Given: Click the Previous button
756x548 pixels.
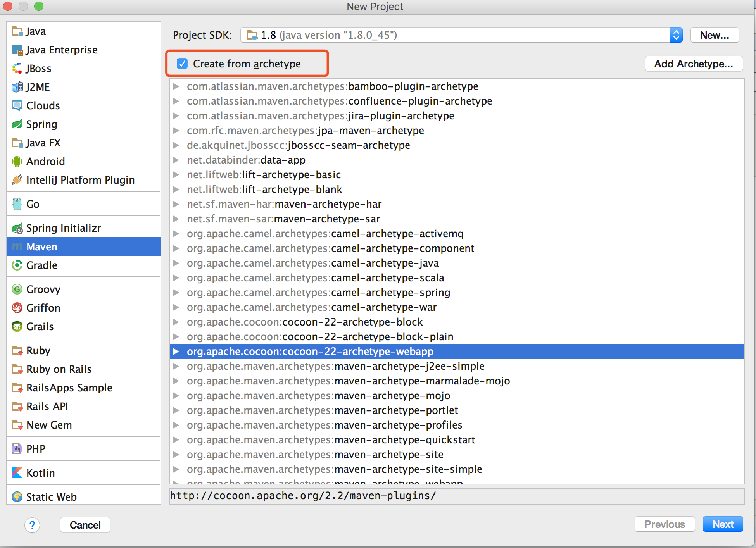Looking at the screenshot, I should (665, 524).
